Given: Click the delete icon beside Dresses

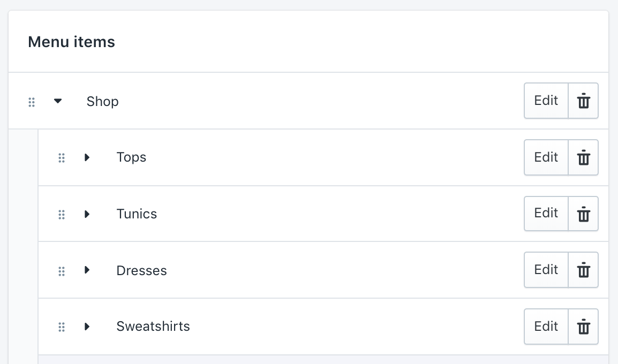Looking at the screenshot, I should pyautogui.click(x=583, y=270).
